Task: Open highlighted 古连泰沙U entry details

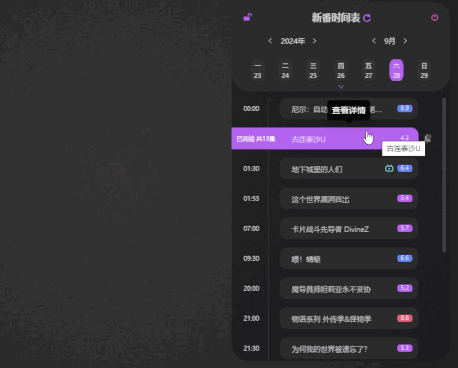Action: pos(325,139)
